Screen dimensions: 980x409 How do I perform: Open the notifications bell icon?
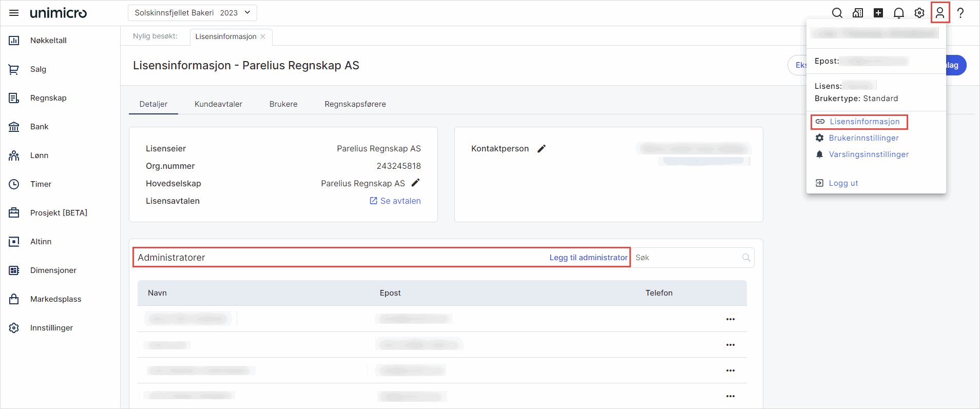[x=898, y=13]
